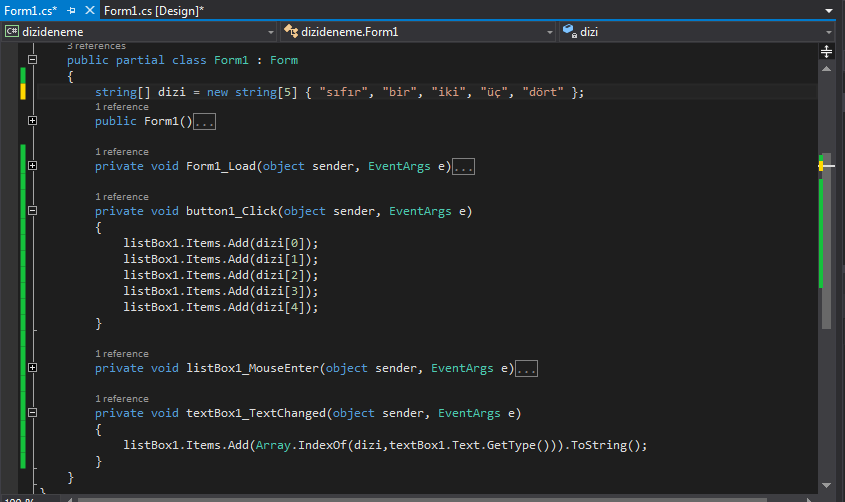Viewport: 845px width, 502px height.
Task: Place cursor on listBox1.Items.Add(dizi[4]) line
Action: pyautogui.click(x=221, y=307)
